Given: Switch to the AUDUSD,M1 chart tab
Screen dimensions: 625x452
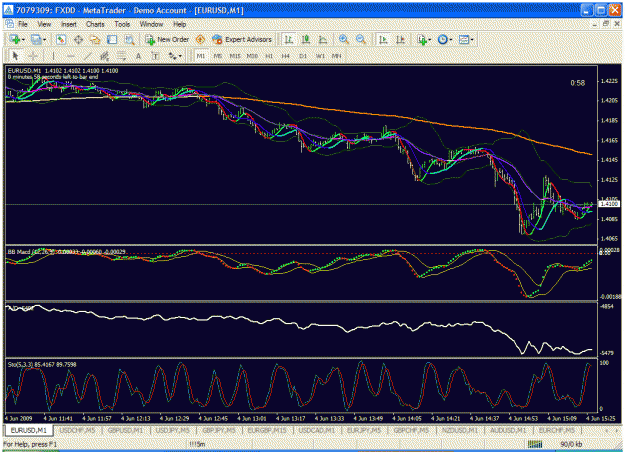Looking at the screenshot, I should pyautogui.click(x=508, y=431).
